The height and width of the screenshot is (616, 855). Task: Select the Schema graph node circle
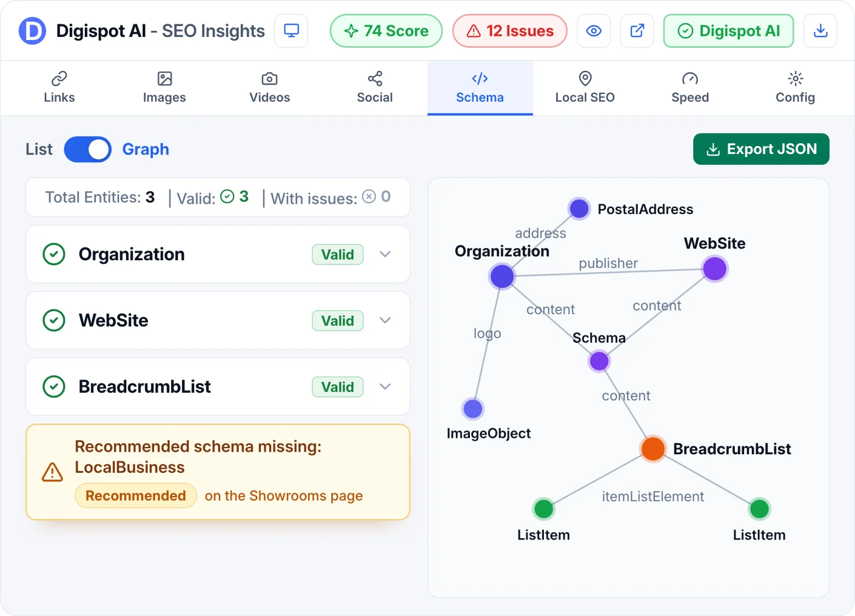599,361
